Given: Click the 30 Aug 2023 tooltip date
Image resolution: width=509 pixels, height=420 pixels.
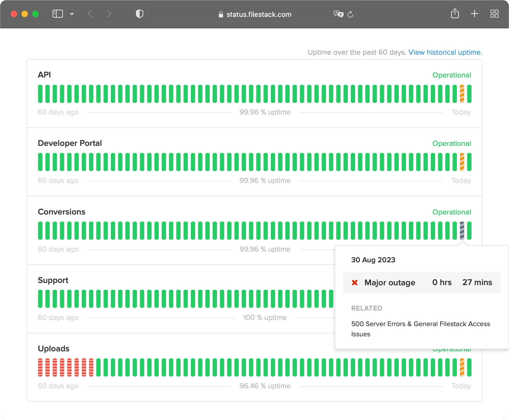Looking at the screenshot, I should (x=373, y=260).
